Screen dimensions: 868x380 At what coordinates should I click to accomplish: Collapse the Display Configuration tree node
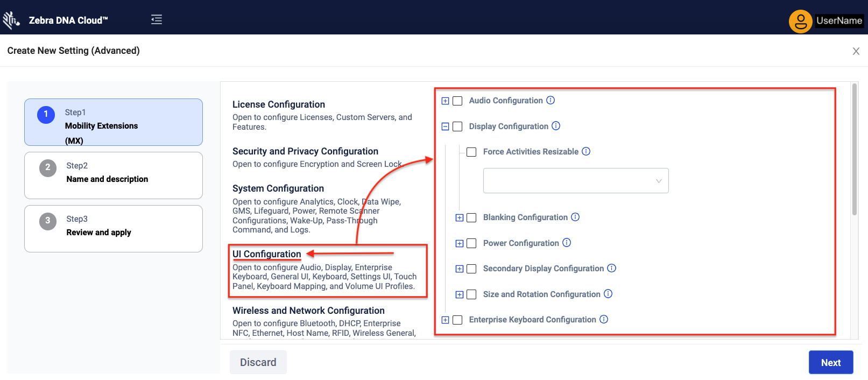pos(445,126)
